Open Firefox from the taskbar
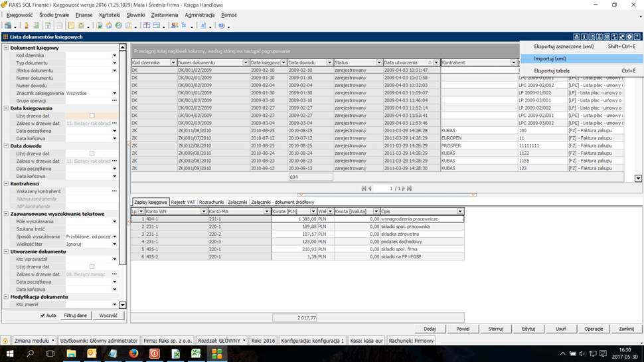 pos(133,354)
